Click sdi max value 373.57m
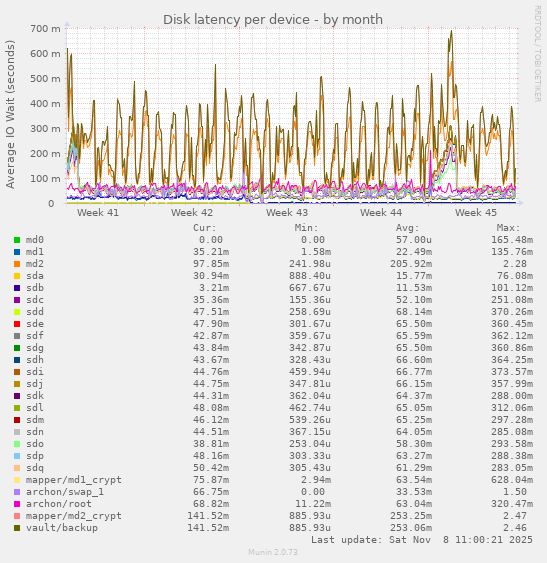 coord(512,372)
